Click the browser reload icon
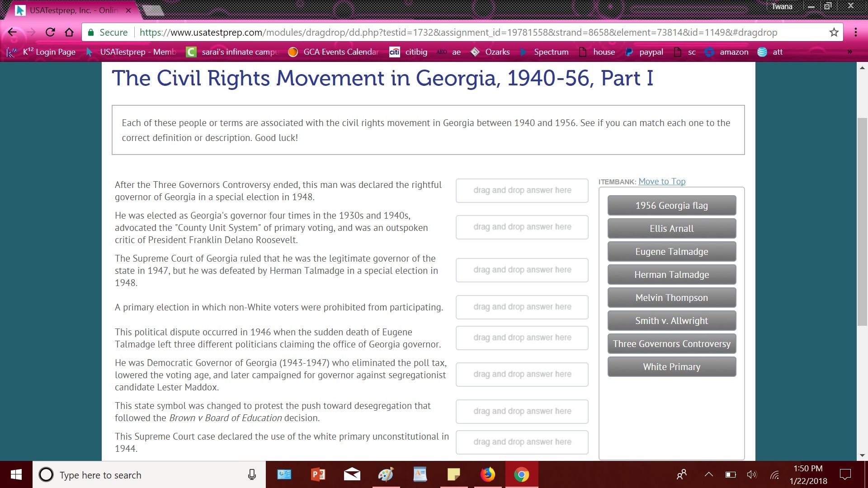The image size is (868, 488). click(x=50, y=32)
